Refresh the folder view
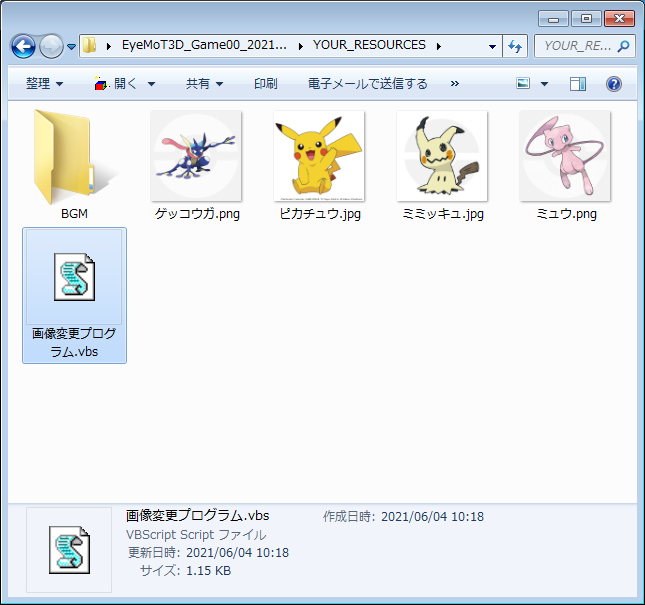The width and height of the screenshot is (645, 605). click(515, 46)
